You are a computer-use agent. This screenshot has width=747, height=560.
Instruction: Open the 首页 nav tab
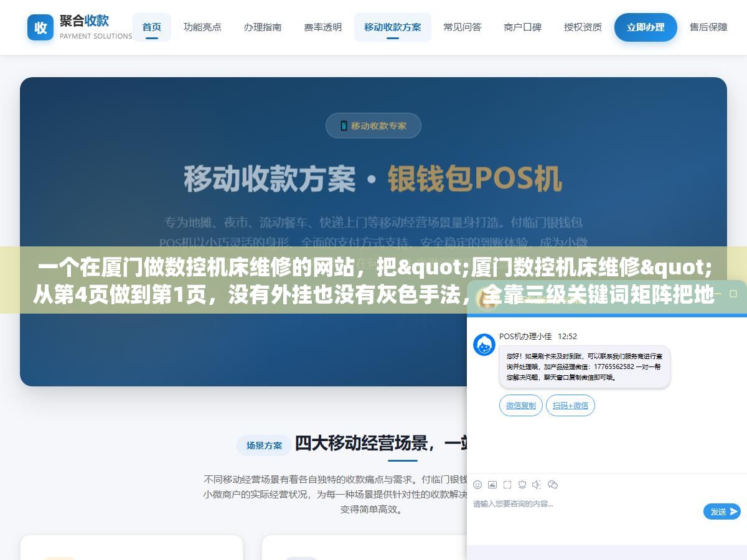click(x=152, y=27)
